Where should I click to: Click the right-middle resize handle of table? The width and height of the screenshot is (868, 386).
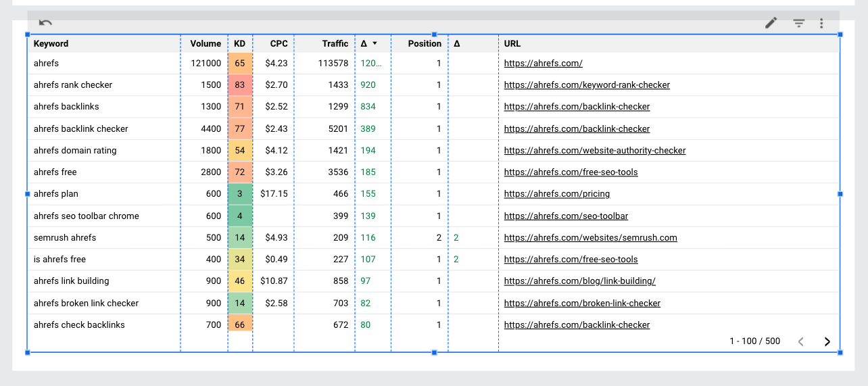pyautogui.click(x=840, y=193)
